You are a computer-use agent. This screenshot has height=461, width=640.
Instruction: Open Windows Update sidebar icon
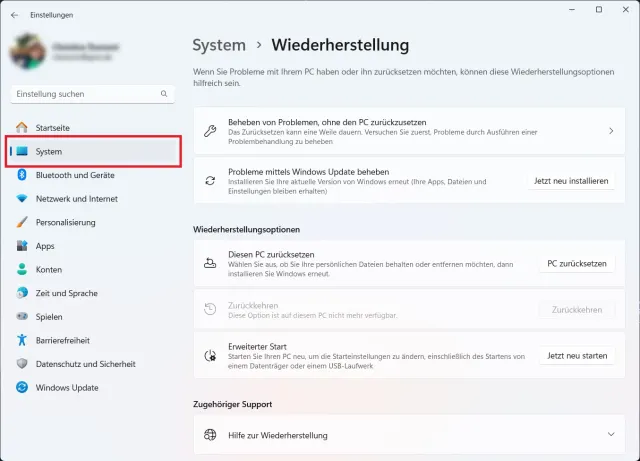pos(21,387)
